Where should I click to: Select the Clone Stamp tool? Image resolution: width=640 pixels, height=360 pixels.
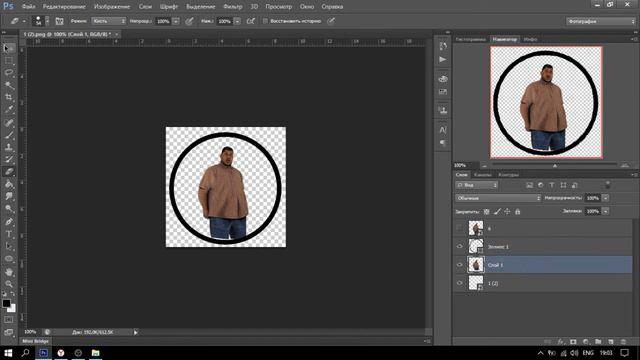coord(9,147)
